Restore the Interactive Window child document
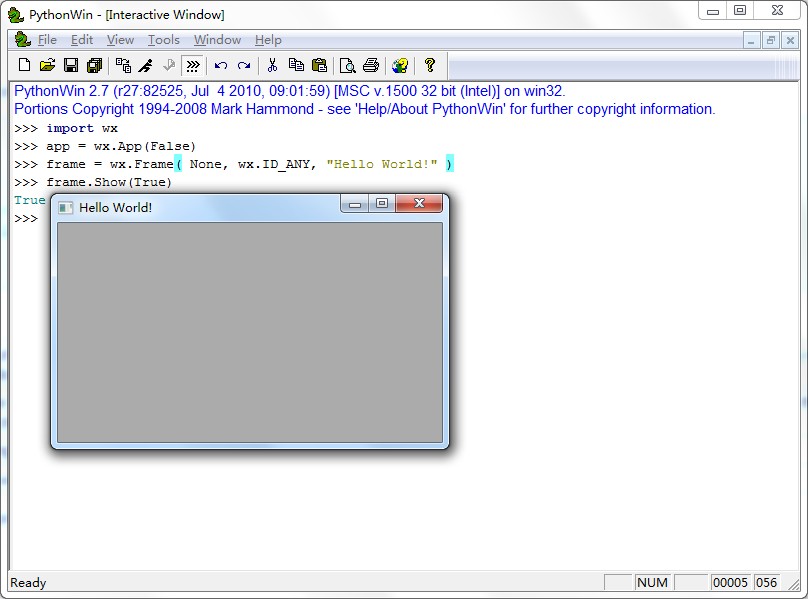 coord(770,40)
